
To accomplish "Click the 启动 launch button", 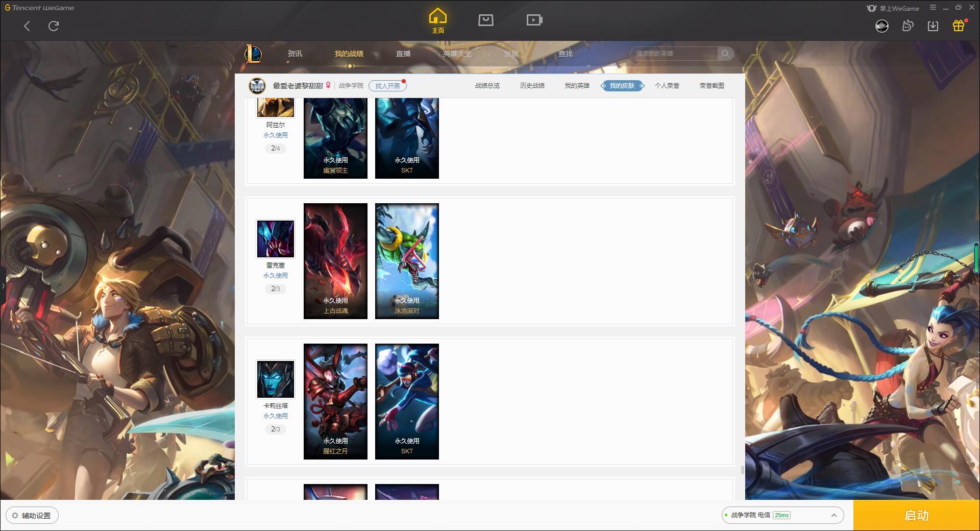I will coord(916,516).
